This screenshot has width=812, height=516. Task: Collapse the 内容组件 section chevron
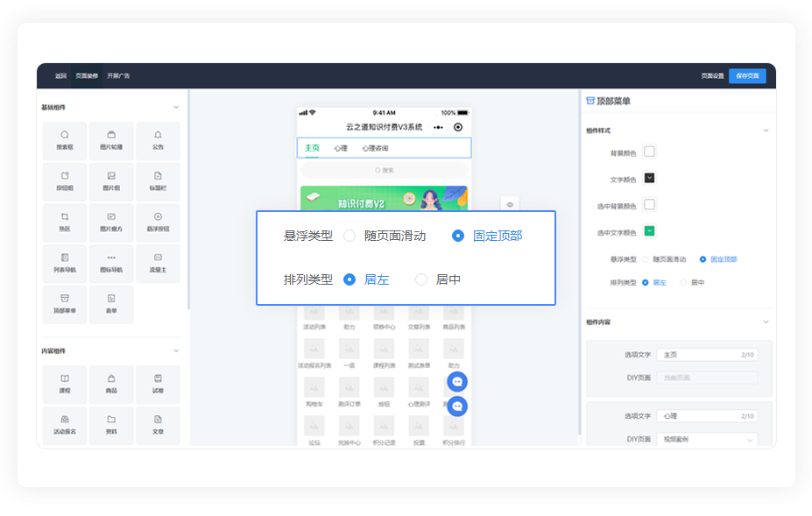click(x=176, y=350)
